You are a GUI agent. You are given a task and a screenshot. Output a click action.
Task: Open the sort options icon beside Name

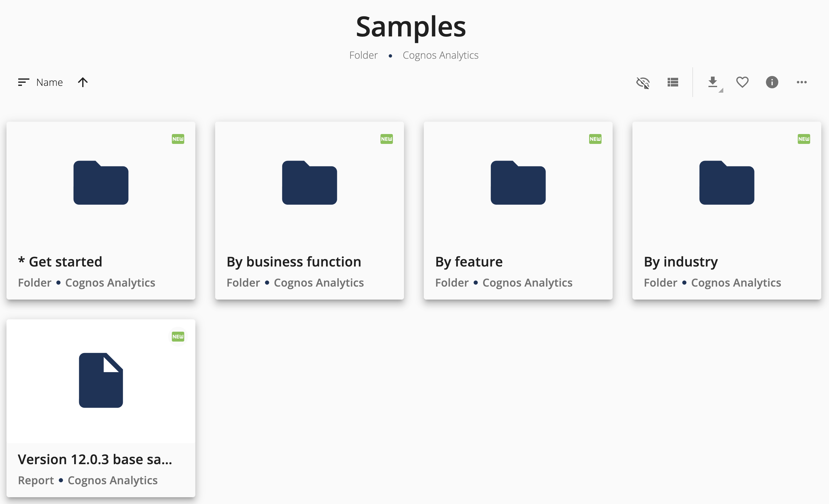coord(23,82)
